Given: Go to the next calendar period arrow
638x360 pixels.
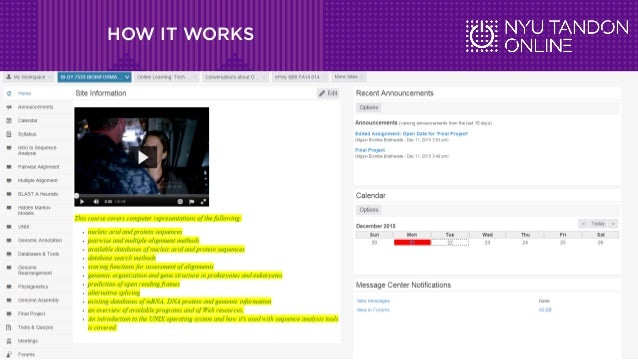Looking at the screenshot, I should click(x=613, y=224).
